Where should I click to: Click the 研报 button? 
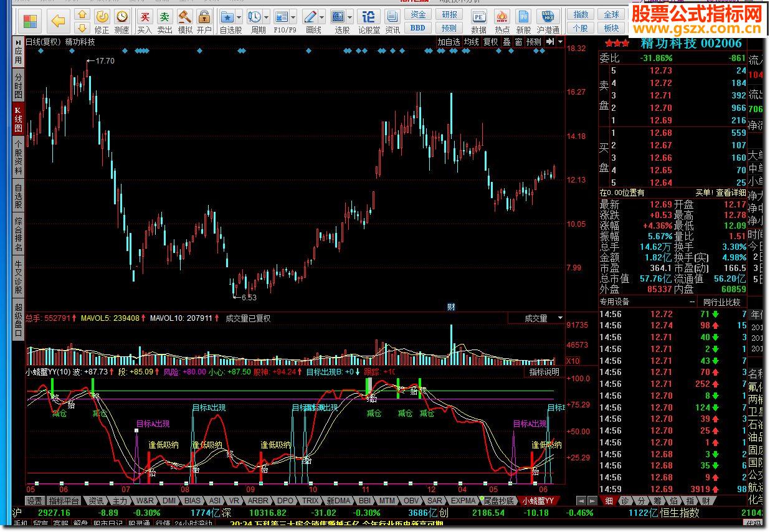449,14
